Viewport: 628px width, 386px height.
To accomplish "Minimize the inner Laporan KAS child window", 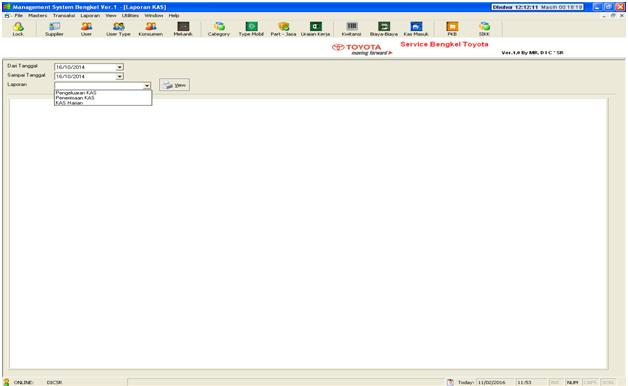I will (x=604, y=16).
